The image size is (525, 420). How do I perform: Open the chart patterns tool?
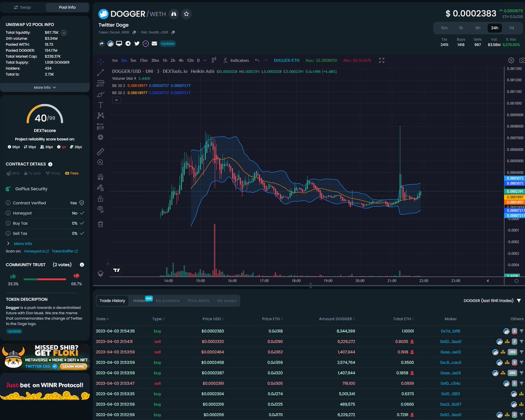click(x=101, y=115)
